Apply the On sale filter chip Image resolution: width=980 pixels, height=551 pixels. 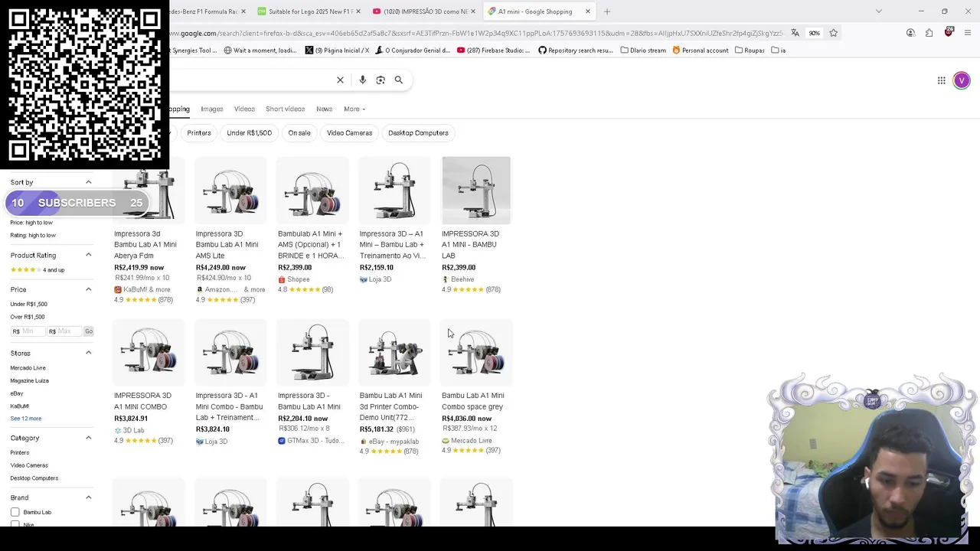pyautogui.click(x=299, y=133)
